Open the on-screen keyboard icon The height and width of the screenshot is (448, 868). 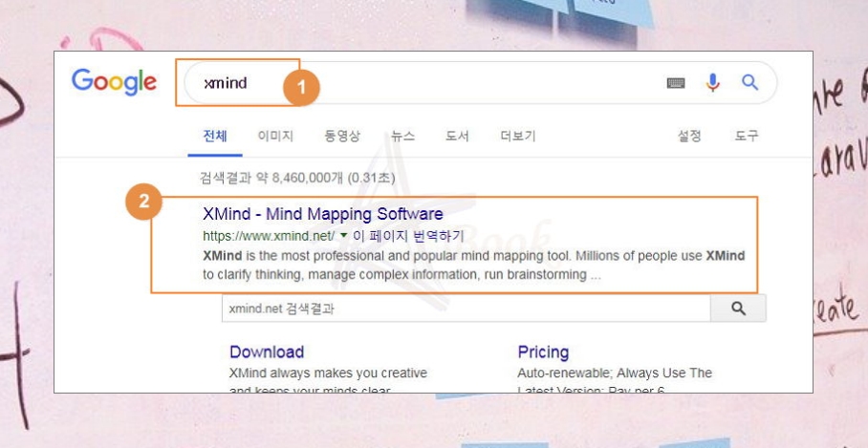675,83
